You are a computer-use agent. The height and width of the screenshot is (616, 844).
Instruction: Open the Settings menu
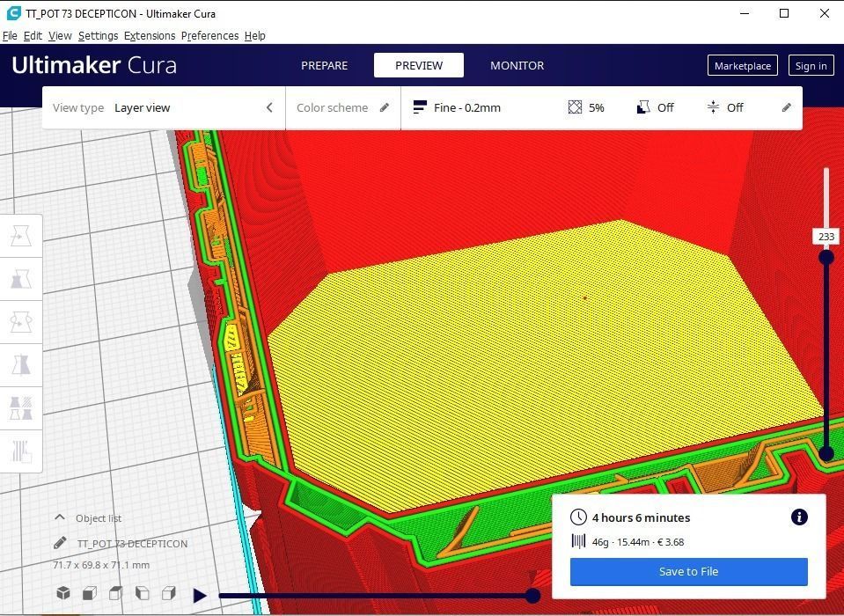[98, 35]
